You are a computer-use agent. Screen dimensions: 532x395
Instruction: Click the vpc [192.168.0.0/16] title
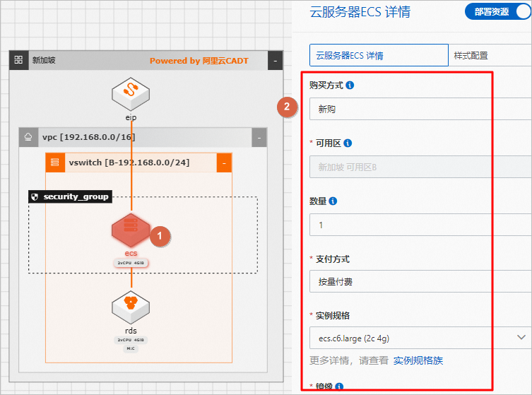click(88, 137)
